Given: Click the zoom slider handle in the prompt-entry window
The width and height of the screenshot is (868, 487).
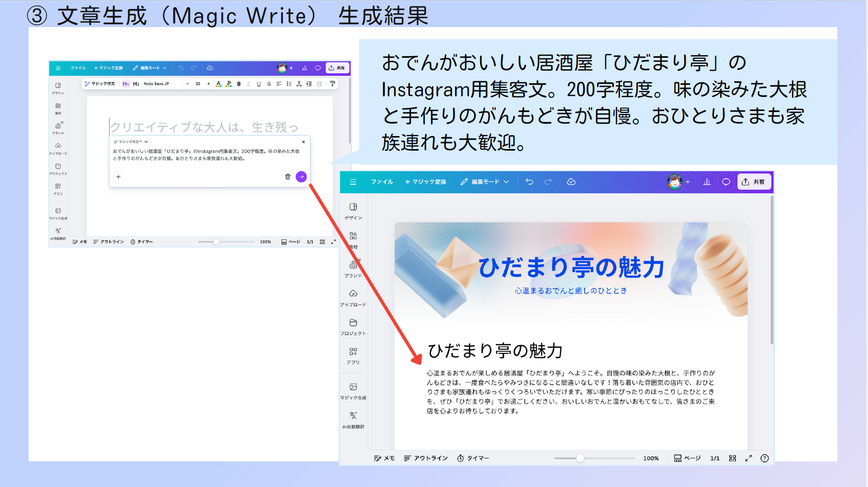Looking at the screenshot, I should pyautogui.click(x=216, y=242).
